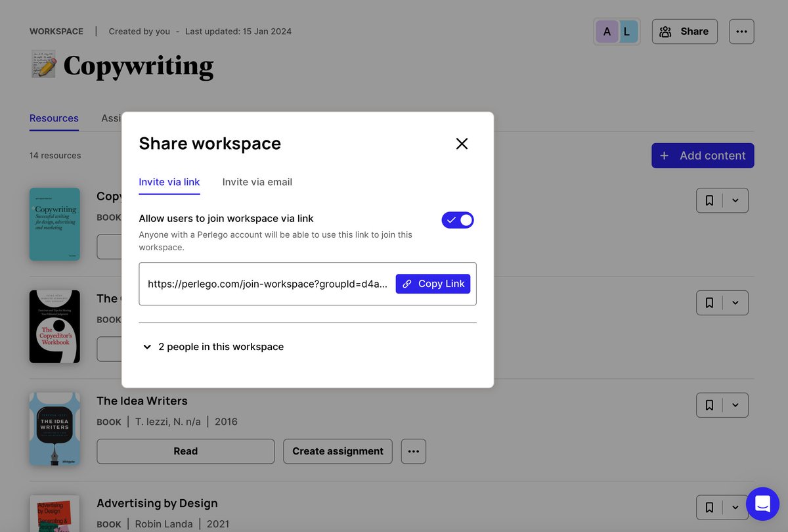The image size is (788, 532).
Task: Open the workspace more options menu
Action: pyautogui.click(x=741, y=32)
